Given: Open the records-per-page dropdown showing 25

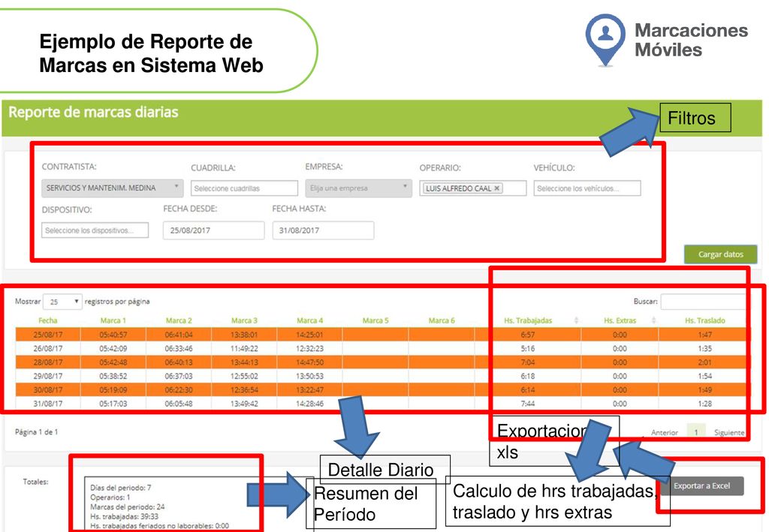Looking at the screenshot, I should click(x=62, y=302).
